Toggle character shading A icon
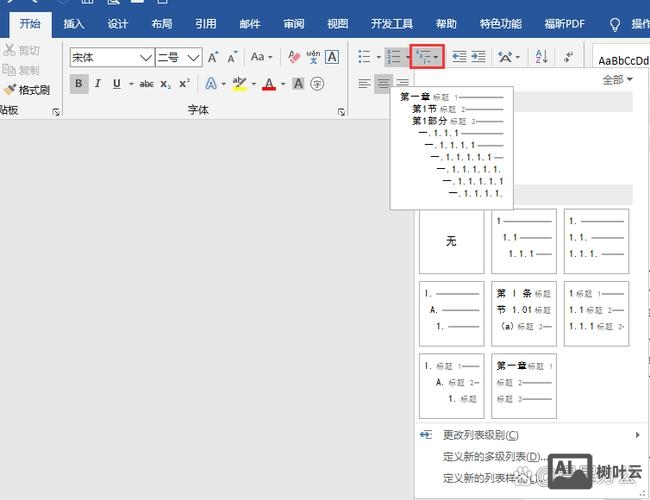 (x=298, y=84)
